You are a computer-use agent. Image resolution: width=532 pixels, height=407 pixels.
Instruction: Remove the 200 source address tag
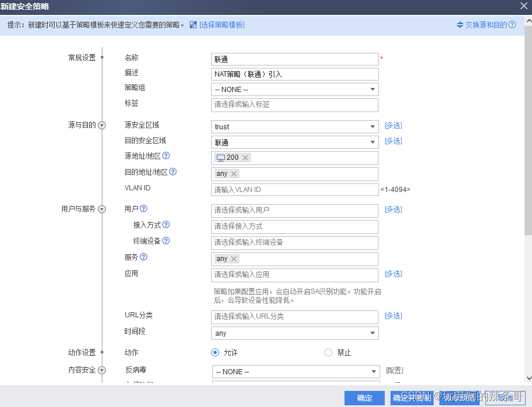246,158
